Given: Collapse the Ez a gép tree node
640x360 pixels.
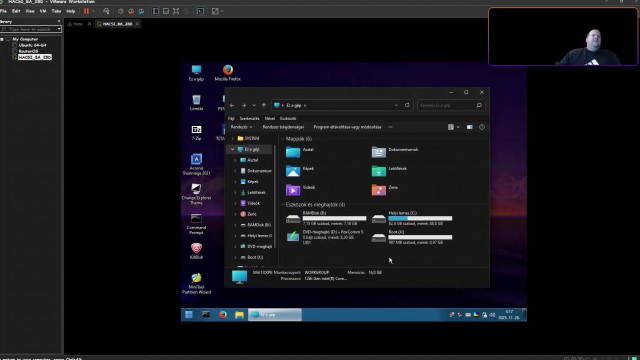Looking at the screenshot, I should click(232, 149).
